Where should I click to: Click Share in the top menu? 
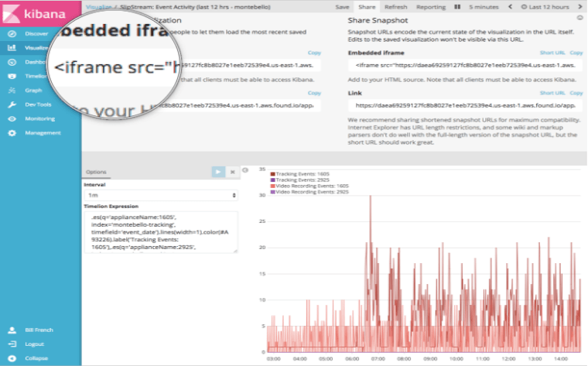pyautogui.click(x=367, y=7)
